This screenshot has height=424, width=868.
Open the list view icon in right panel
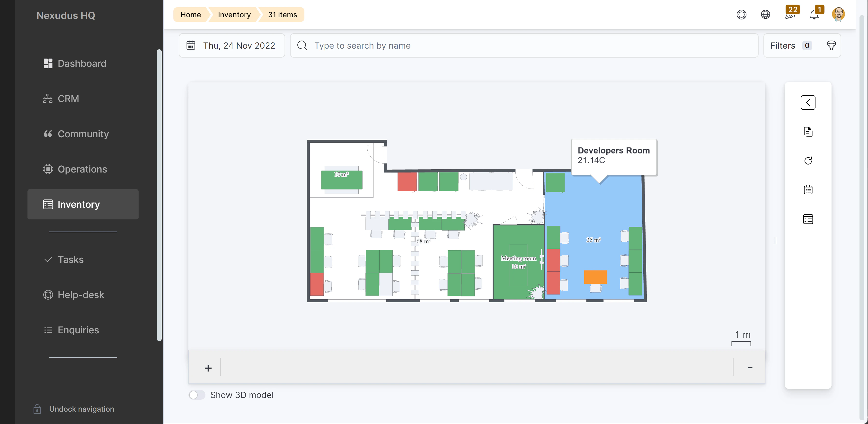click(808, 219)
